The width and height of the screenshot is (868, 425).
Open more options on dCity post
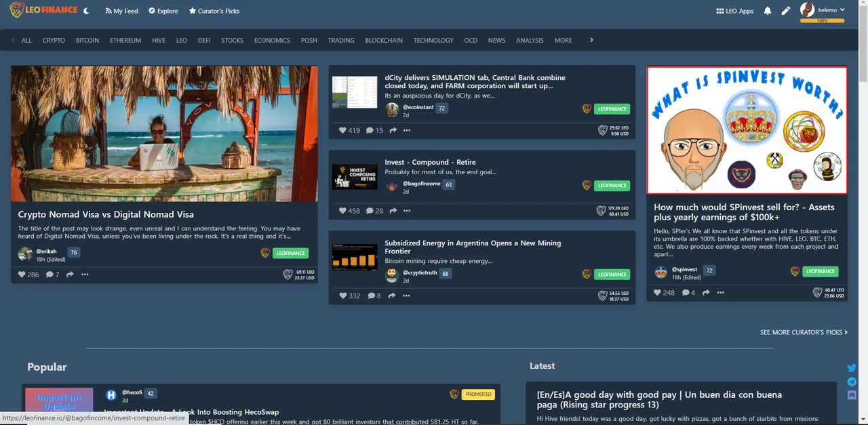pyautogui.click(x=407, y=130)
